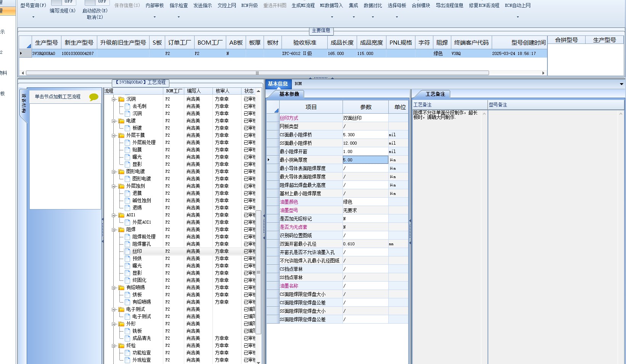The height and width of the screenshot is (364, 626).
Task: Open the 工艺备注 tab
Action: click(x=435, y=94)
